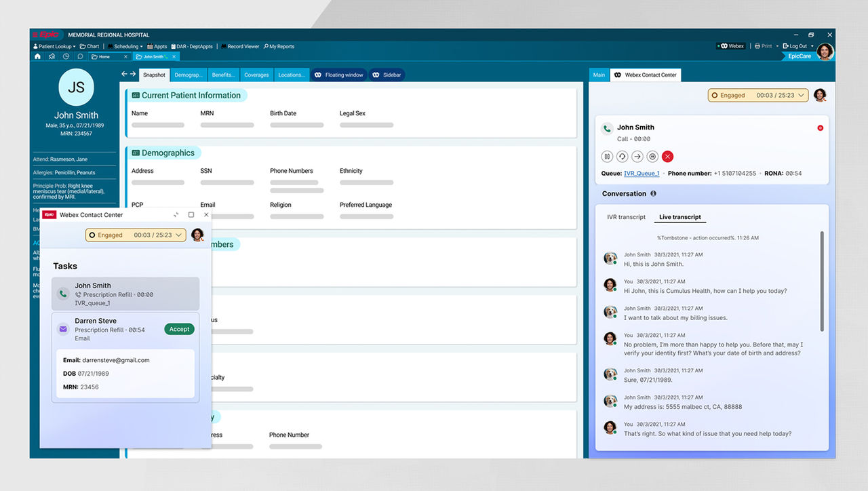
Task: Click the mail icon on Darren Steve task
Action: click(63, 329)
